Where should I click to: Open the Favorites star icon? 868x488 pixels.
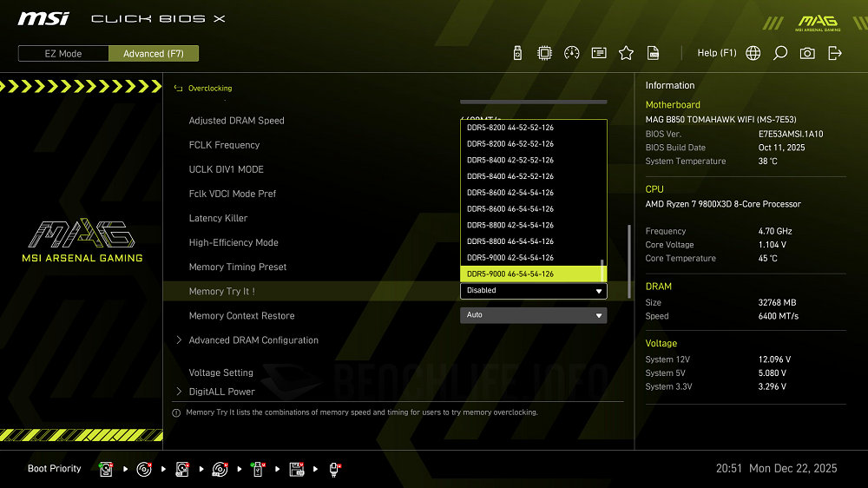coord(626,53)
